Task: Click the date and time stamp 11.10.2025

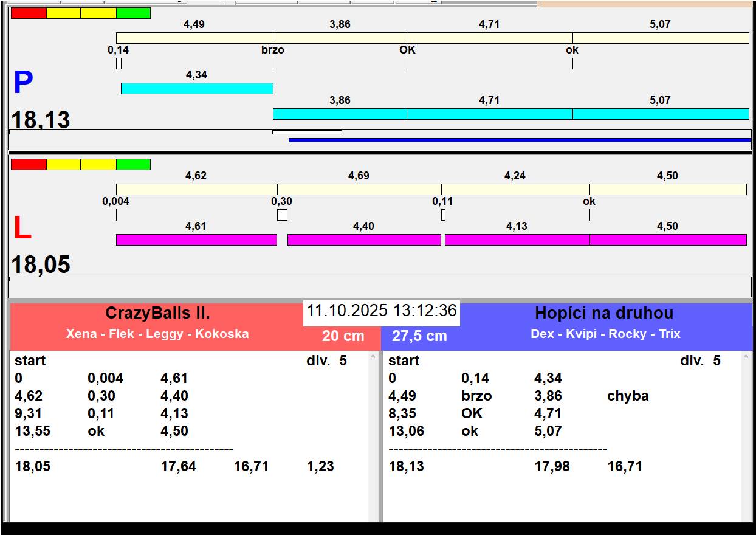Action: pyautogui.click(x=381, y=311)
